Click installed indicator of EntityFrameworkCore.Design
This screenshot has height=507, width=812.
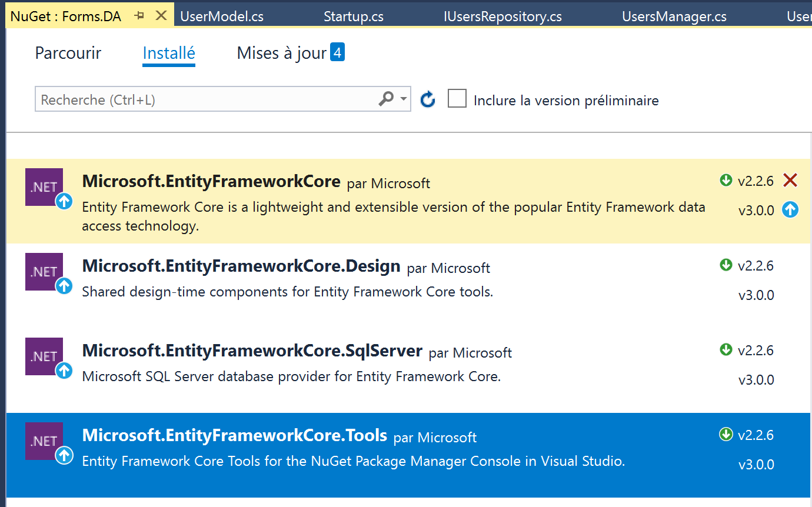tap(726, 265)
